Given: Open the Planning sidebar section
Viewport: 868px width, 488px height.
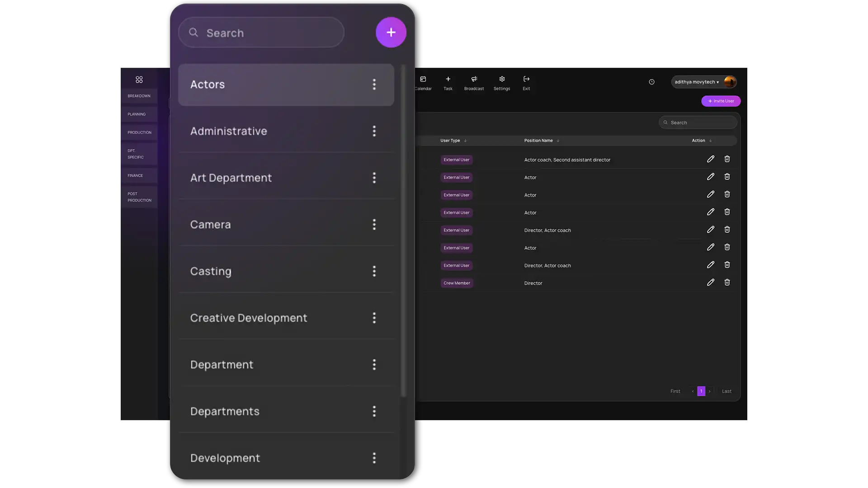Looking at the screenshot, I should pyautogui.click(x=139, y=114).
